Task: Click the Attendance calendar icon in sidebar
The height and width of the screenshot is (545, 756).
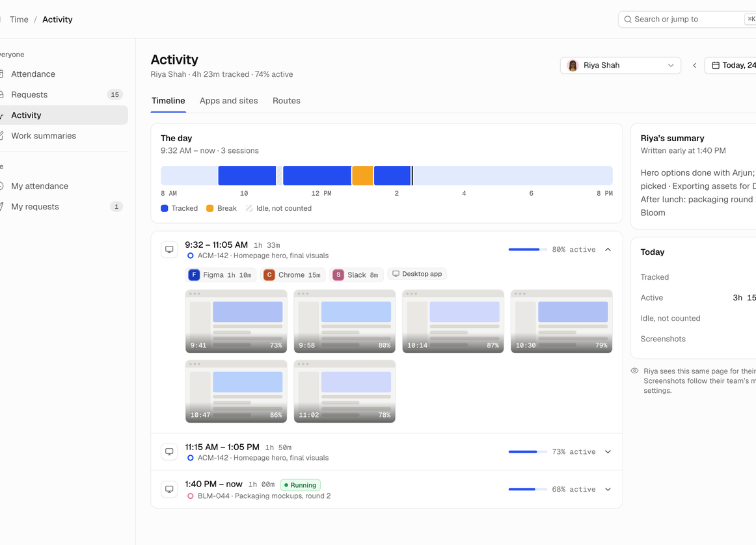Action: click(x=1, y=73)
